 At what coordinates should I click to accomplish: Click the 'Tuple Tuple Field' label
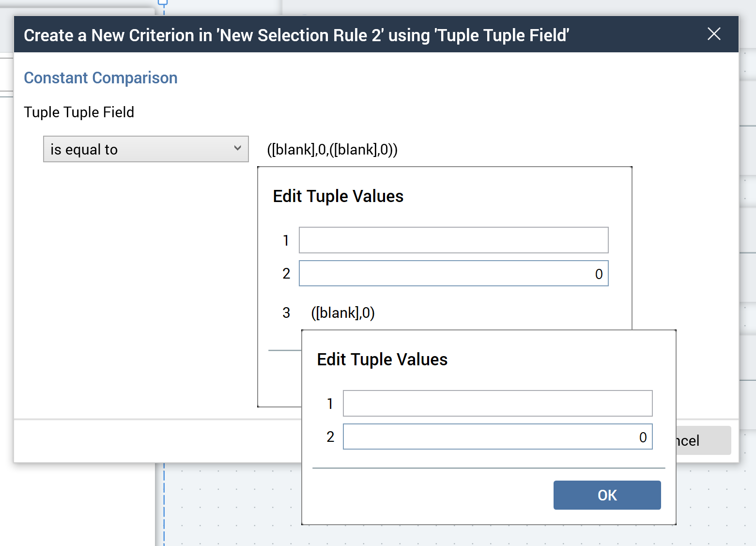tap(79, 112)
